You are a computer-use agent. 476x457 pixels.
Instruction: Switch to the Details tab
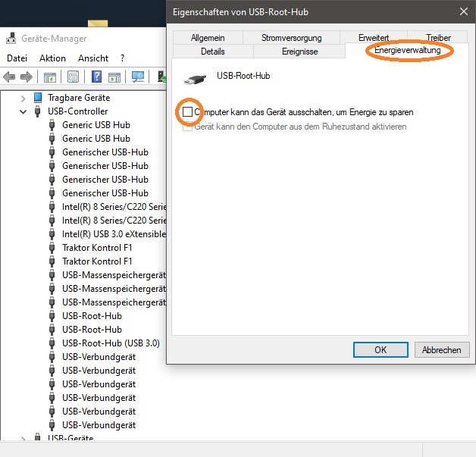[213, 52]
